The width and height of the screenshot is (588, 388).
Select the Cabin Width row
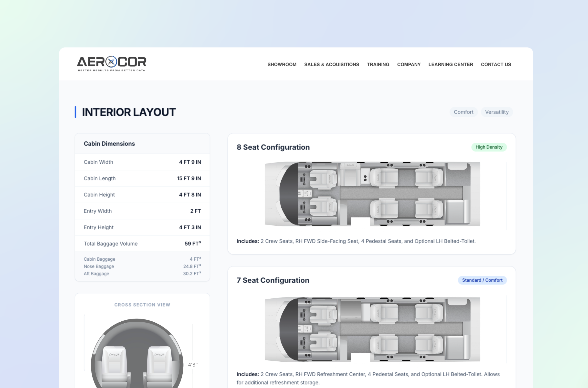tap(142, 162)
